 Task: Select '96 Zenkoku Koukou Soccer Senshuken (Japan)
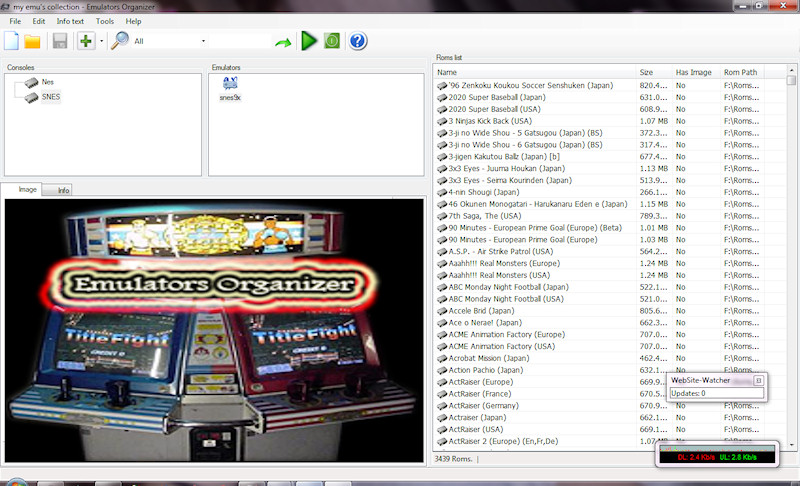click(531, 85)
